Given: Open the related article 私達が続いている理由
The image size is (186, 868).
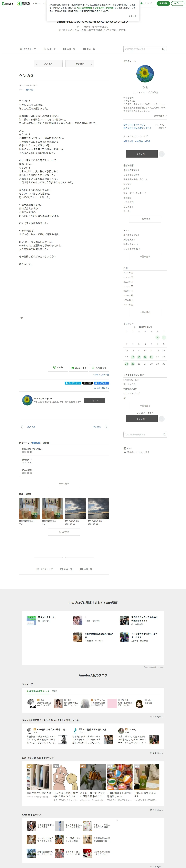Looking at the screenshot, I should coord(32,449).
